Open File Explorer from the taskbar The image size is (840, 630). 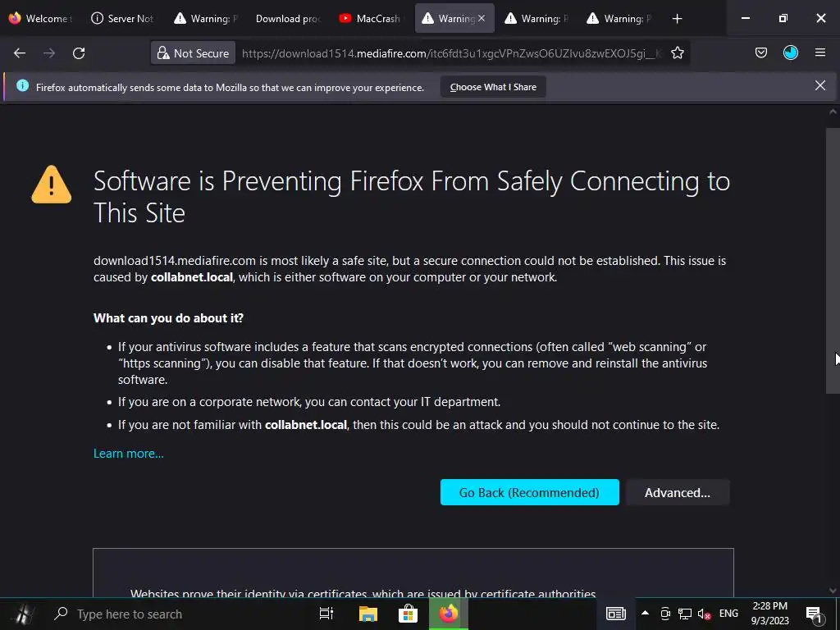tap(368, 614)
